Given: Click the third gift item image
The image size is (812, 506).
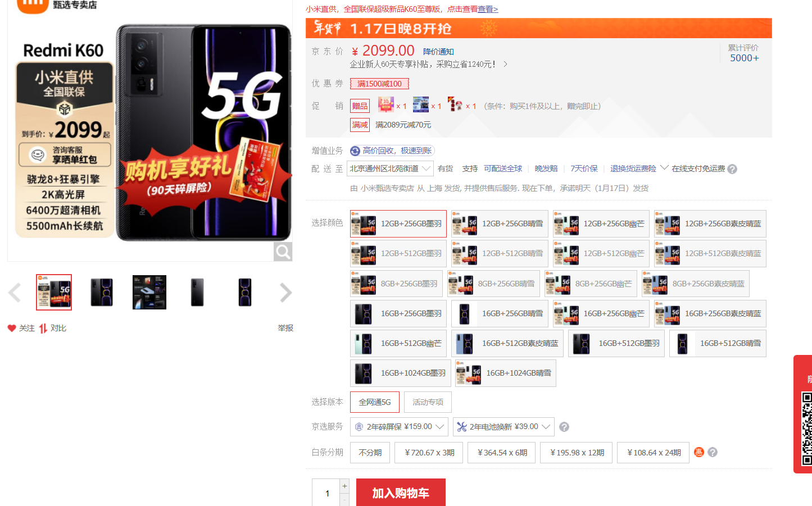Looking at the screenshot, I should [455, 105].
